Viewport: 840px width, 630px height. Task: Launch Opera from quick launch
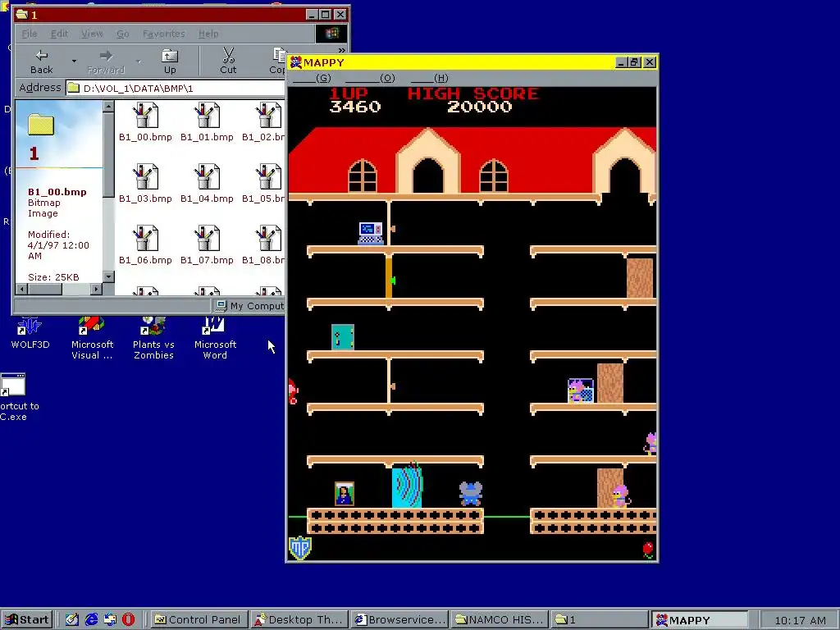click(x=129, y=620)
